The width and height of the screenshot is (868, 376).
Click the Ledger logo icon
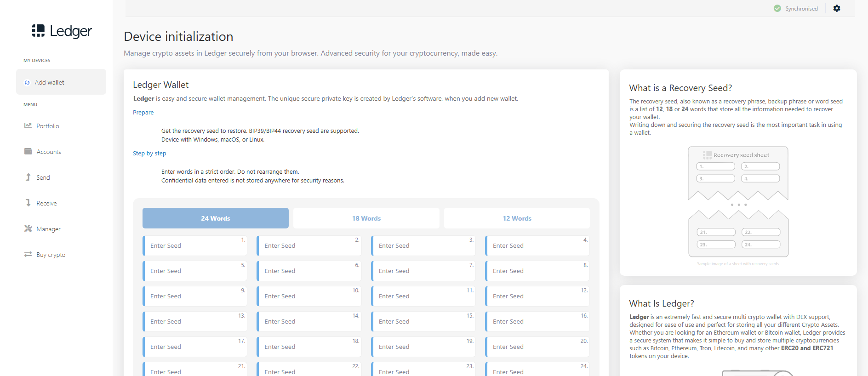[x=38, y=30]
